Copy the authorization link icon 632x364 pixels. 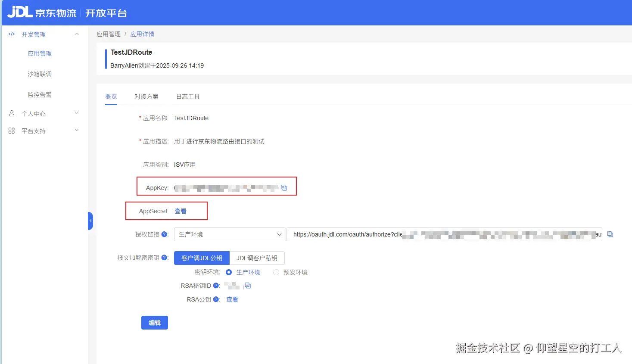[610, 234]
